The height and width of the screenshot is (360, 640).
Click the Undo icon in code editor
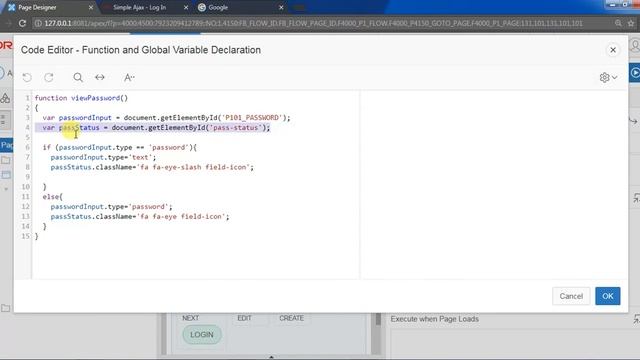pyautogui.click(x=27, y=77)
